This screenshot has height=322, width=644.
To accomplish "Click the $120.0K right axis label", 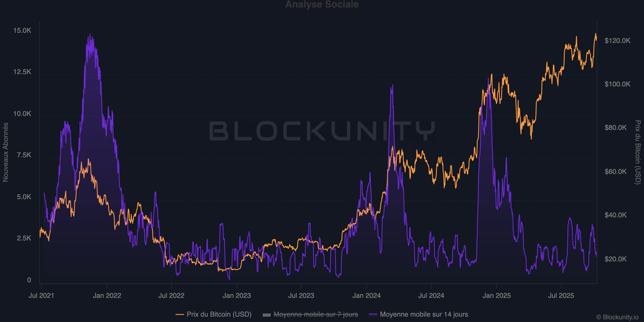I will [x=617, y=41].
